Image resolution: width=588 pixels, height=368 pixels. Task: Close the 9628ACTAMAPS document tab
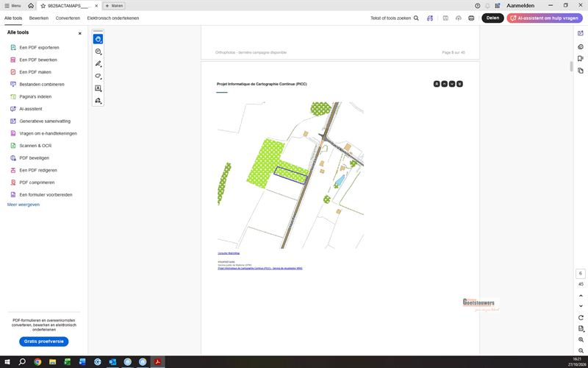click(96, 6)
